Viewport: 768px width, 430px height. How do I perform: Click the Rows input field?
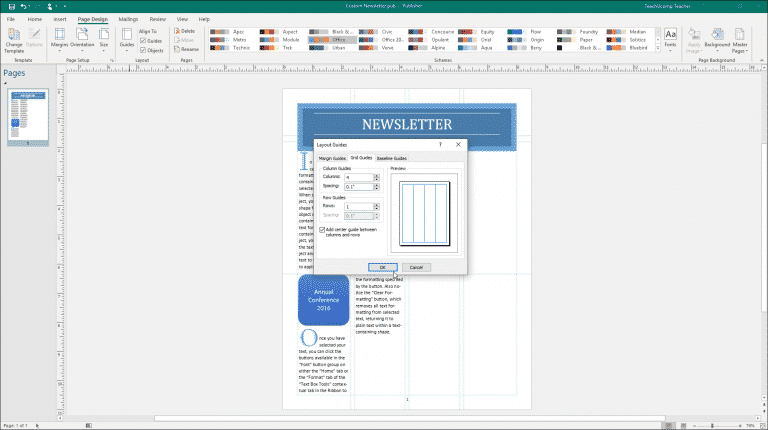(359, 207)
